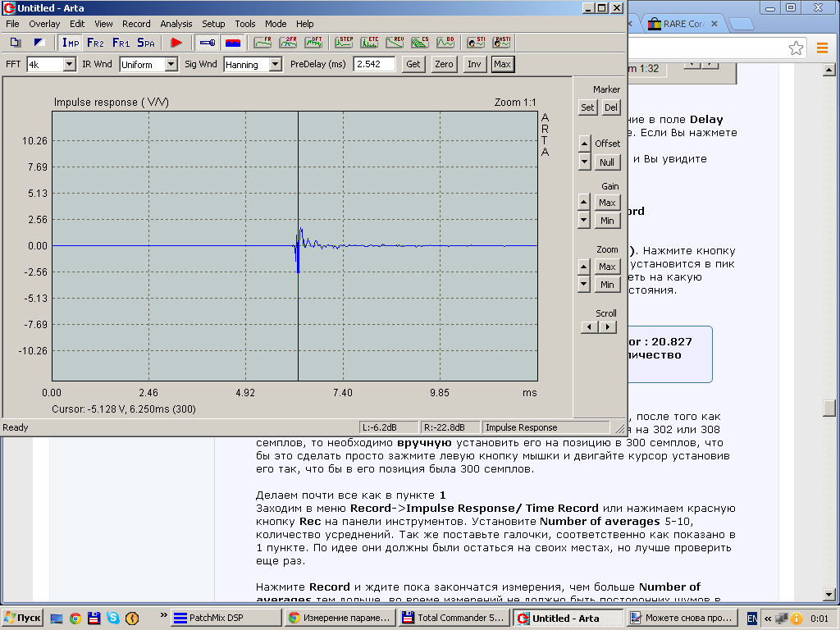840x630 pixels.
Task: Open the FR frequency response icon
Action: tap(263, 43)
